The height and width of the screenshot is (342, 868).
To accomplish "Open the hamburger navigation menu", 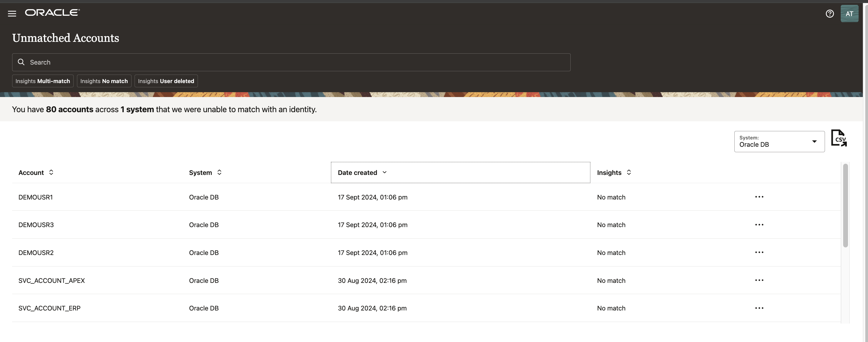I will [12, 13].
